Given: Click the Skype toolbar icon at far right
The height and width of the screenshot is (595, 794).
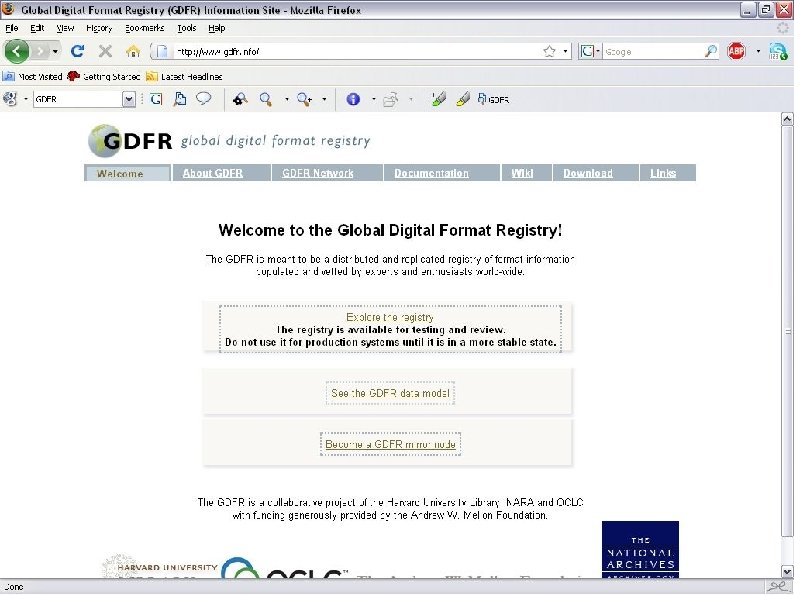Looking at the screenshot, I should point(778,51).
